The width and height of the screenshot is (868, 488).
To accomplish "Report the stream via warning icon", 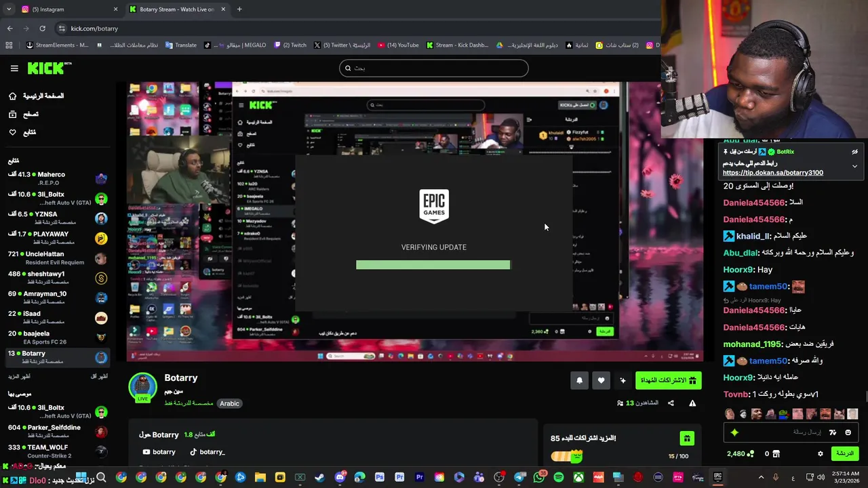I will [x=692, y=403].
